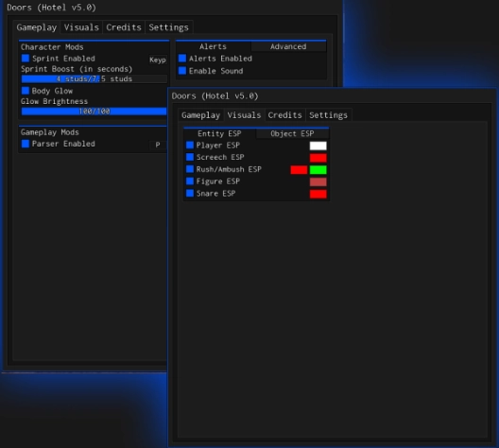The image size is (499, 448).
Task: Adjust the Glow Brightness slider
Action: (94, 111)
